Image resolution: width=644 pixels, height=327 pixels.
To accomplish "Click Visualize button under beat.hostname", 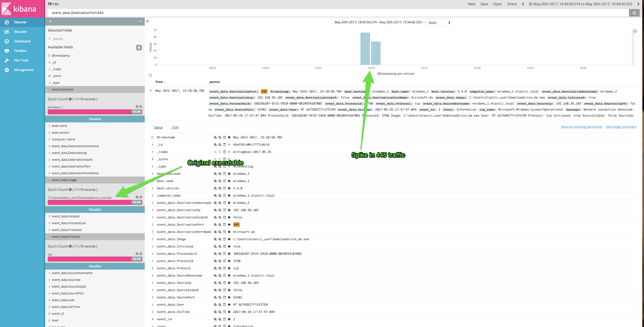I will [x=95, y=119].
